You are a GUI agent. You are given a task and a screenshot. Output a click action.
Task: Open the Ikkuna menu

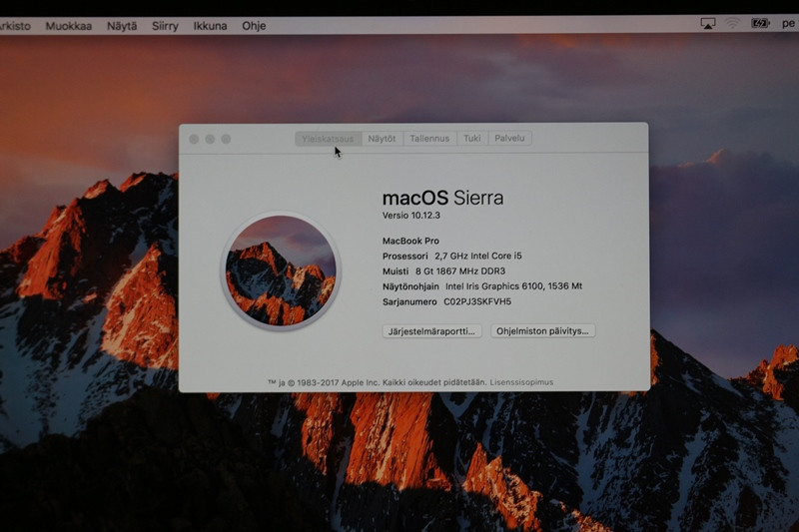point(210,26)
